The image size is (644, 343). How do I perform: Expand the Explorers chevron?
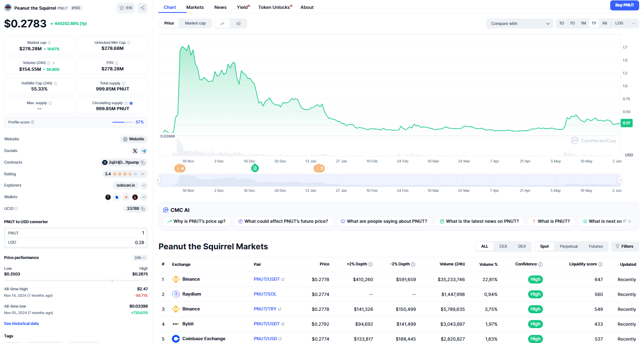[144, 185]
